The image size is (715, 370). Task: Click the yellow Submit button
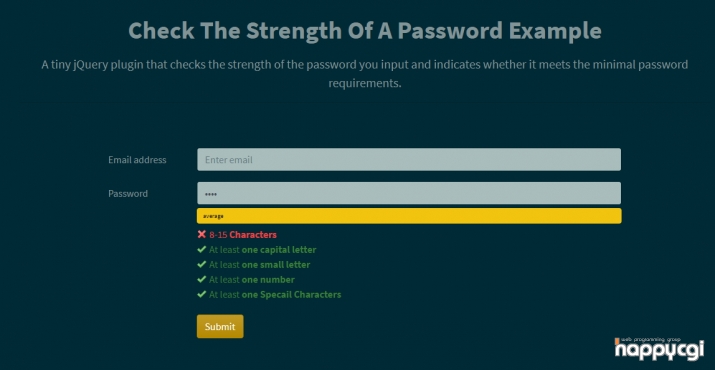pyautogui.click(x=220, y=327)
